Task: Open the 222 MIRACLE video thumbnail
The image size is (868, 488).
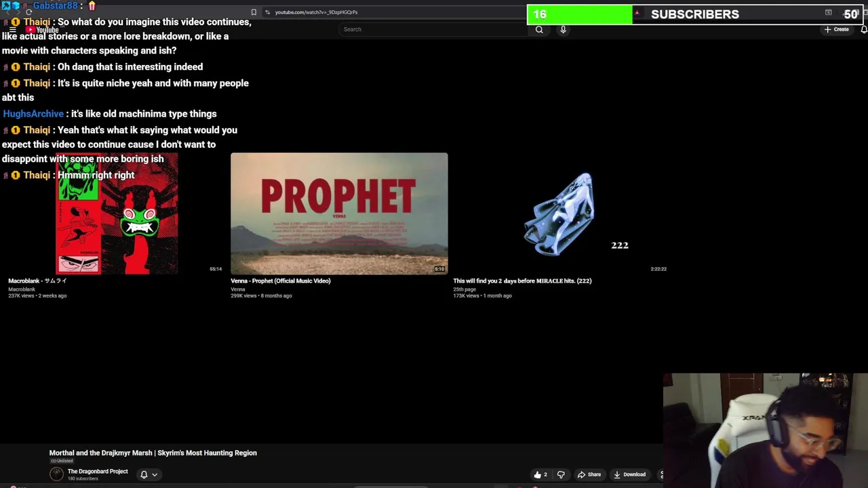Action: [561, 213]
